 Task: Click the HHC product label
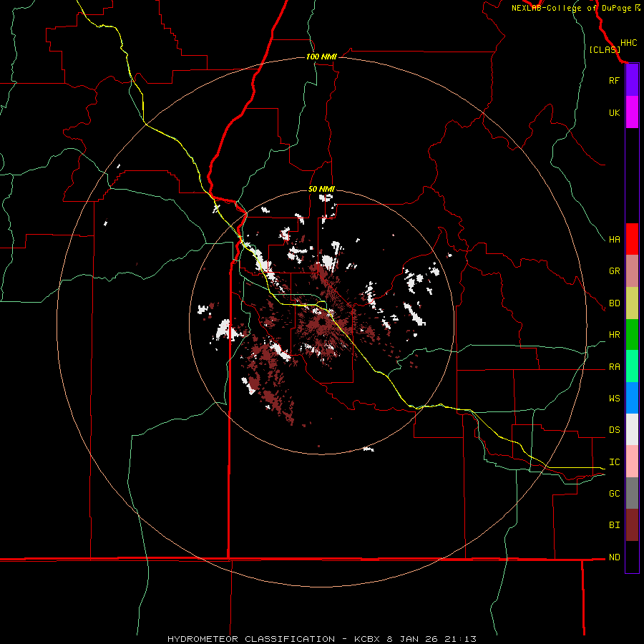click(x=628, y=43)
